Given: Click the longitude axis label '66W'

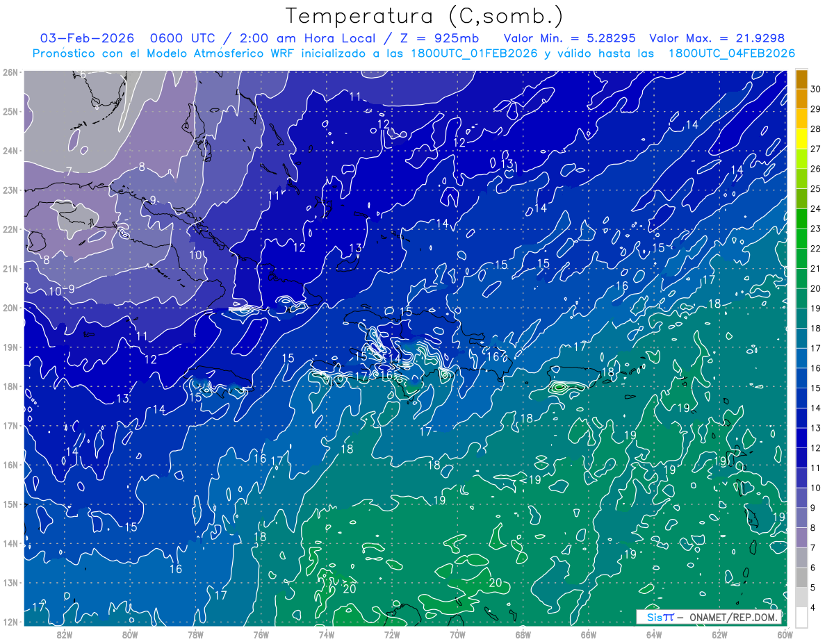Looking at the screenshot, I should [x=589, y=634].
